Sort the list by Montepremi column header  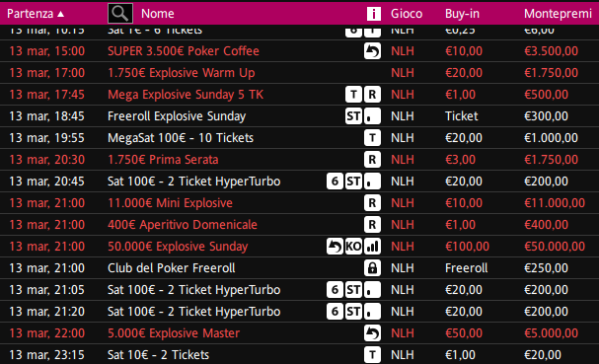point(558,14)
